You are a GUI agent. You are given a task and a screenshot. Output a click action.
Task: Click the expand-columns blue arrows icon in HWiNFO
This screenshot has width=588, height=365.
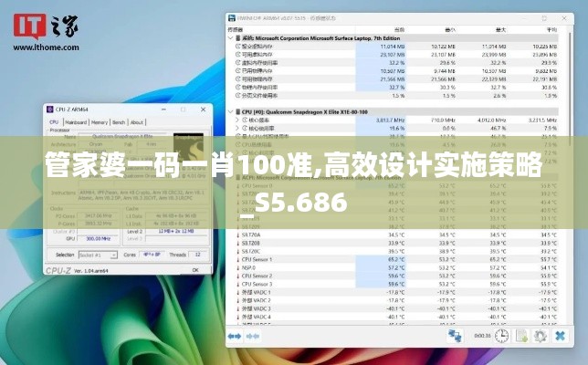235,336
